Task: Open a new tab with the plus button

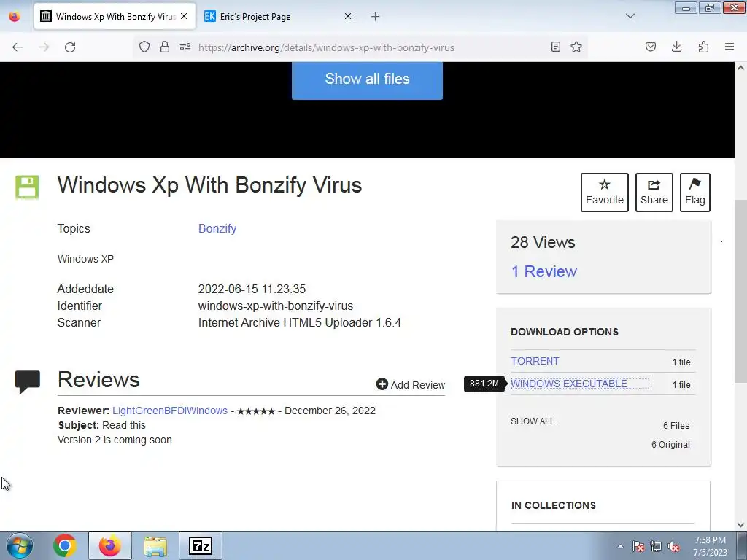Action: [x=376, y=17]
